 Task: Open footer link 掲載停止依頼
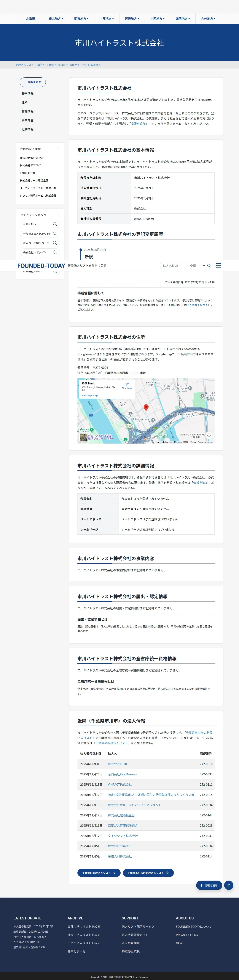click(x=130, y=951)
